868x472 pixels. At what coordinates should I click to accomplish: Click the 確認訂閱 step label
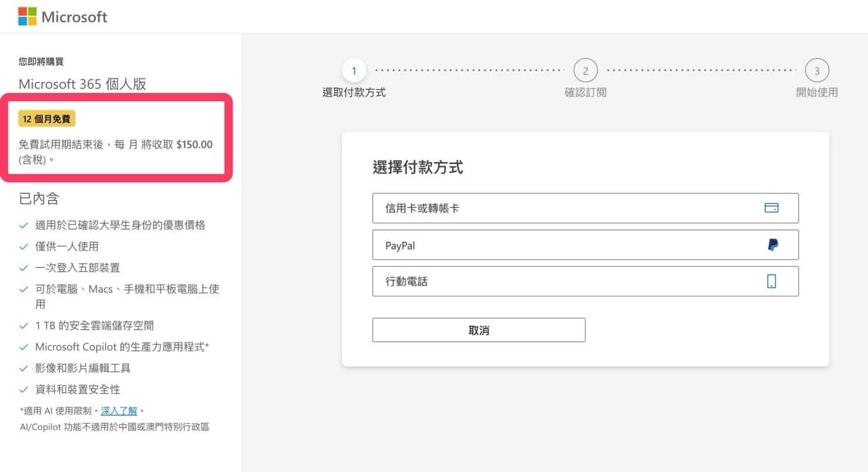click(585, 92)
